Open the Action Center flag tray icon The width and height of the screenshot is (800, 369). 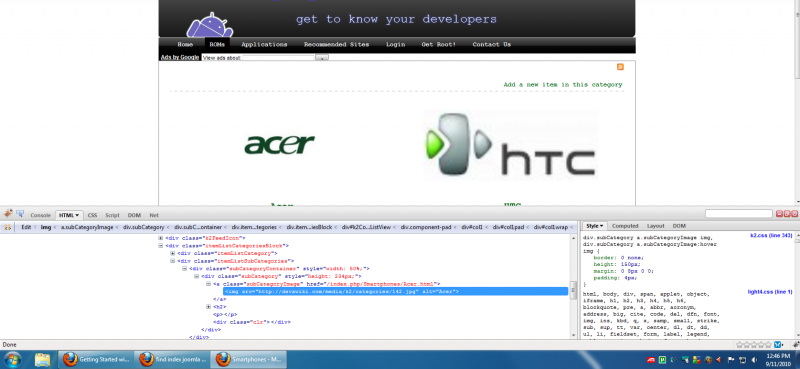[x=730, y=360]
